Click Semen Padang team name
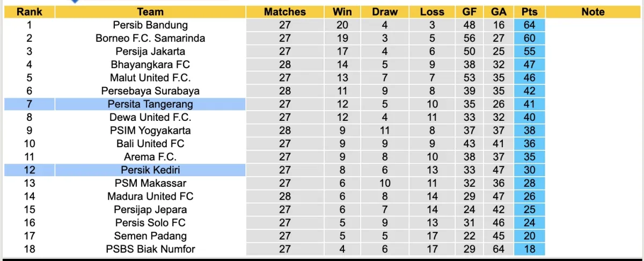The image size is (644, 261). click(x=150, y=236)
